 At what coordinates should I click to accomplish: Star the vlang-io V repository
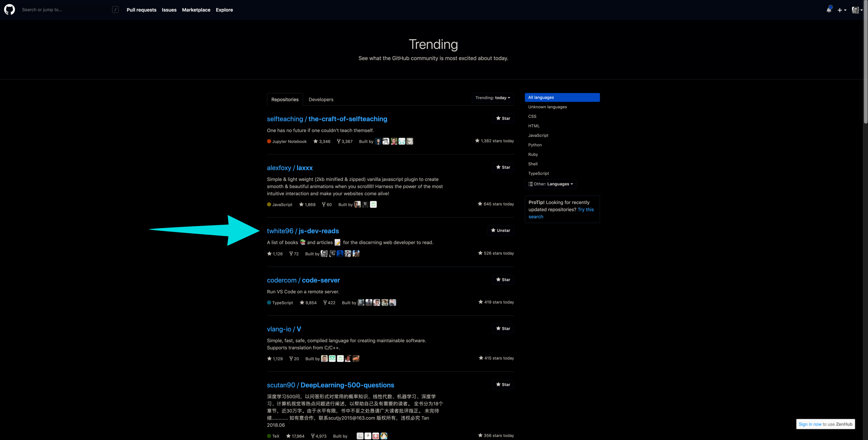click(503, 329)
